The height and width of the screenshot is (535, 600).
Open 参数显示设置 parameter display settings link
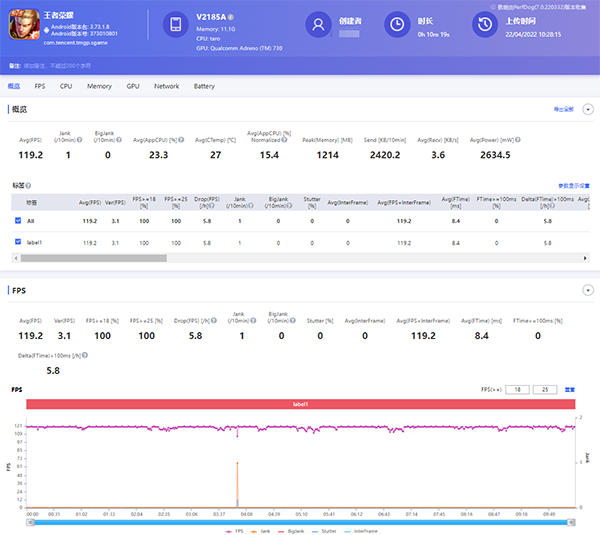[x=574, y=186]
